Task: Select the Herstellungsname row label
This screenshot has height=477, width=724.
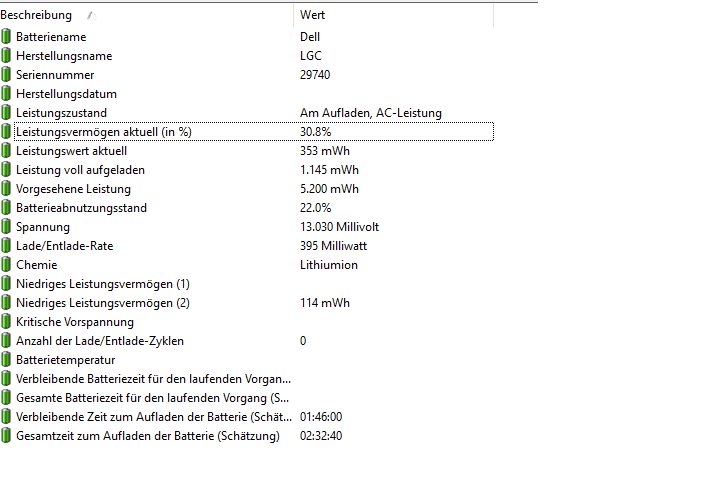Action: [x=64, y=56]
